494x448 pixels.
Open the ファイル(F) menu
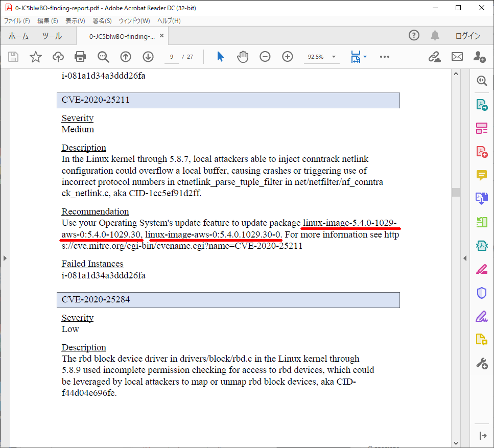pos(17,21)
